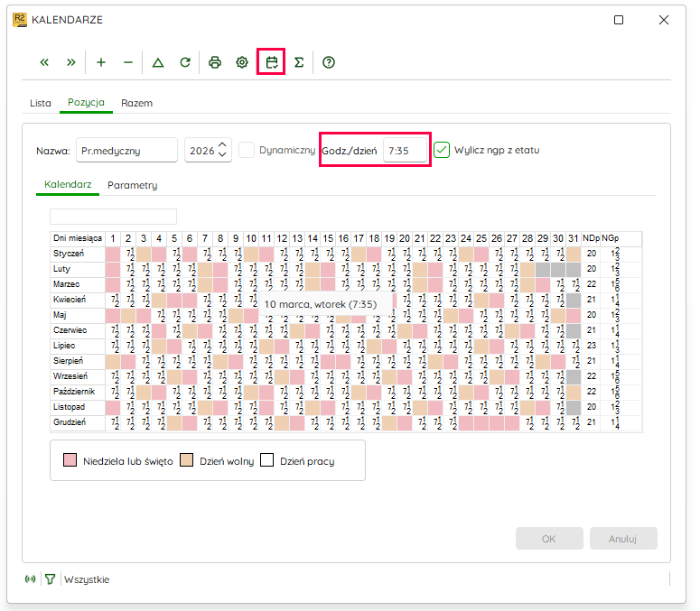Click the NDp column header
Viewport: 700px width, 611px height.
coord(591,238)
